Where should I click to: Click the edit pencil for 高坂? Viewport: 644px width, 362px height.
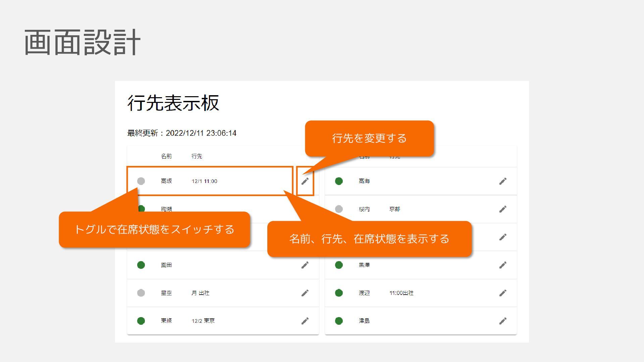pyautogui.click(x=305, y=181)
